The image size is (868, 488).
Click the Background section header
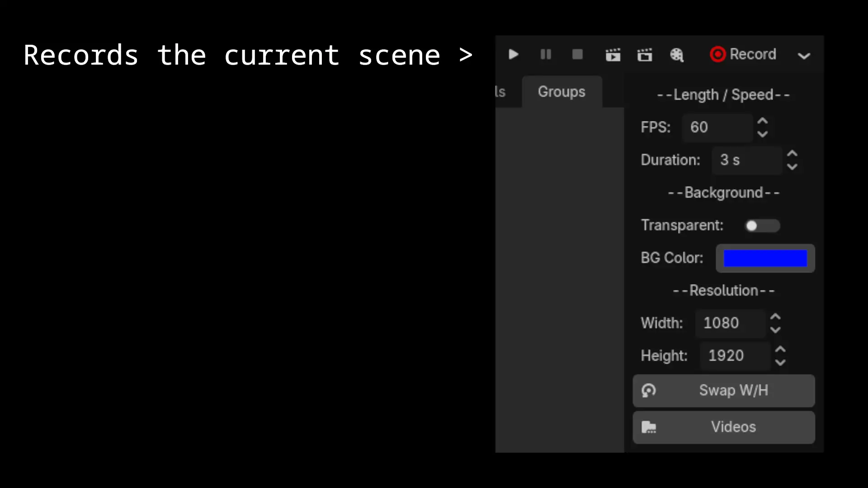pos(724,193)
